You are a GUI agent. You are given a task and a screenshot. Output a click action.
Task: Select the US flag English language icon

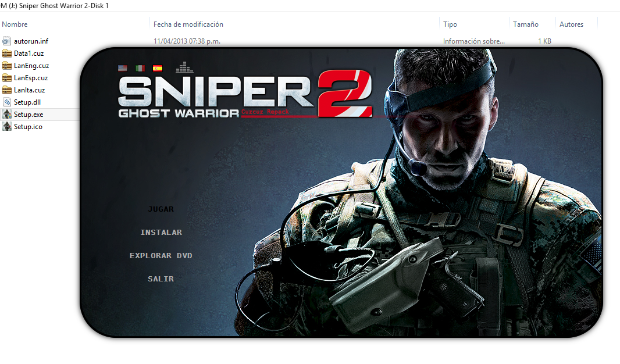pos(123,69)
